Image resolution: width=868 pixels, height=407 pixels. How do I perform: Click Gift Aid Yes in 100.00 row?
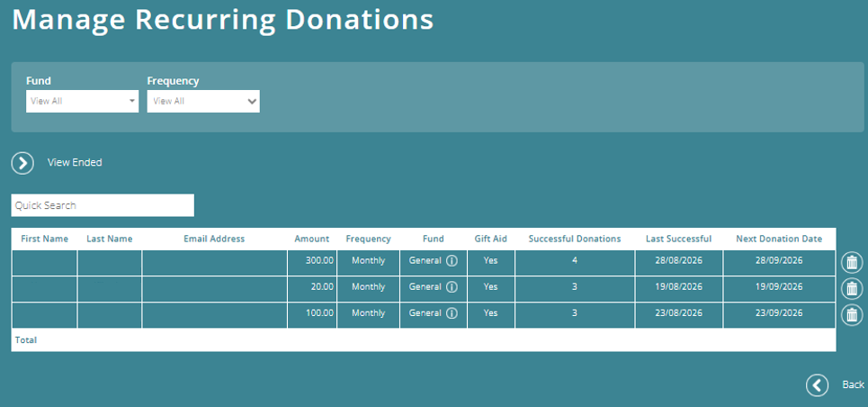(490, 312)
